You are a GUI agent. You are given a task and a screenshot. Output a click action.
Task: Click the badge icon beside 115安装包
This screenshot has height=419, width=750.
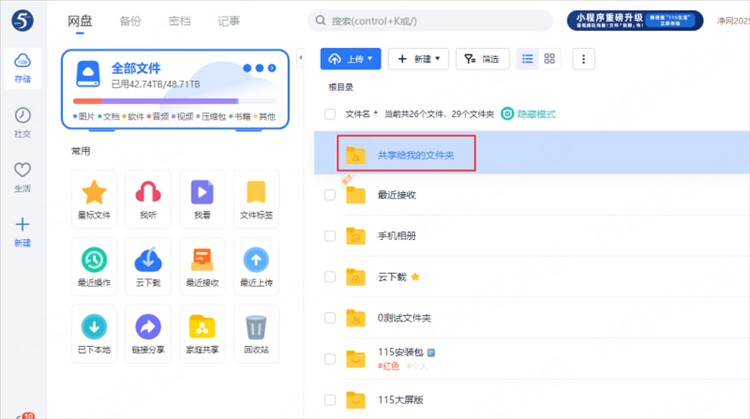click(x=431, y=353)
